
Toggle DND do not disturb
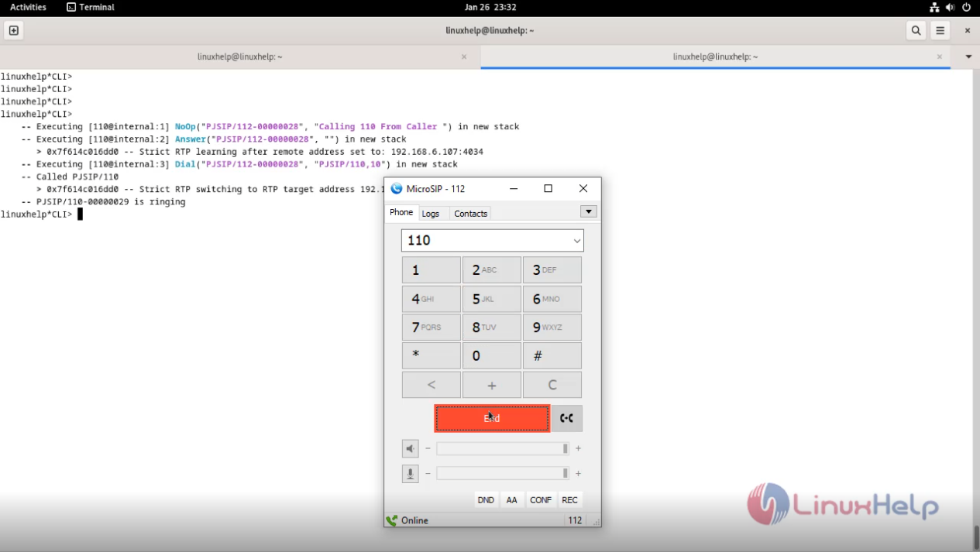click(x=486, y=500)
